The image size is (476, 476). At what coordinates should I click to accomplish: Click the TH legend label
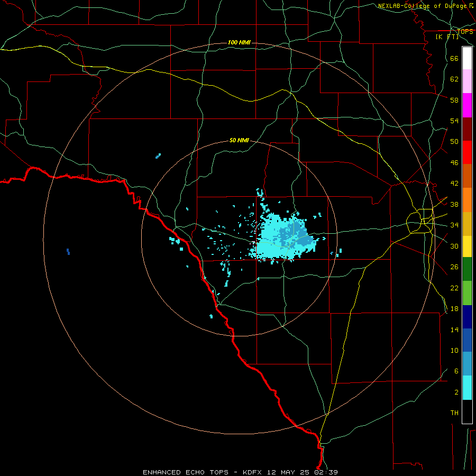pos(454,413)
